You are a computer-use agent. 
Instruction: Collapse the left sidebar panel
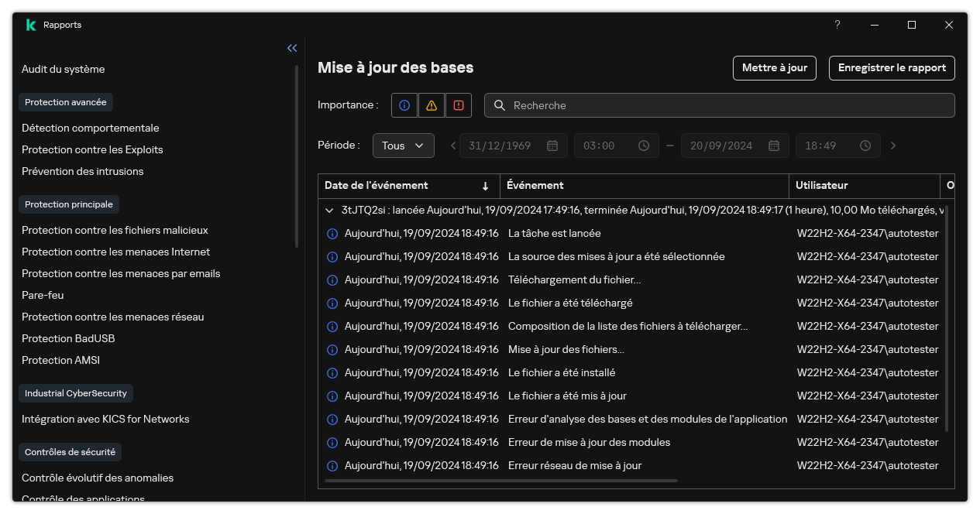point(292,48)
